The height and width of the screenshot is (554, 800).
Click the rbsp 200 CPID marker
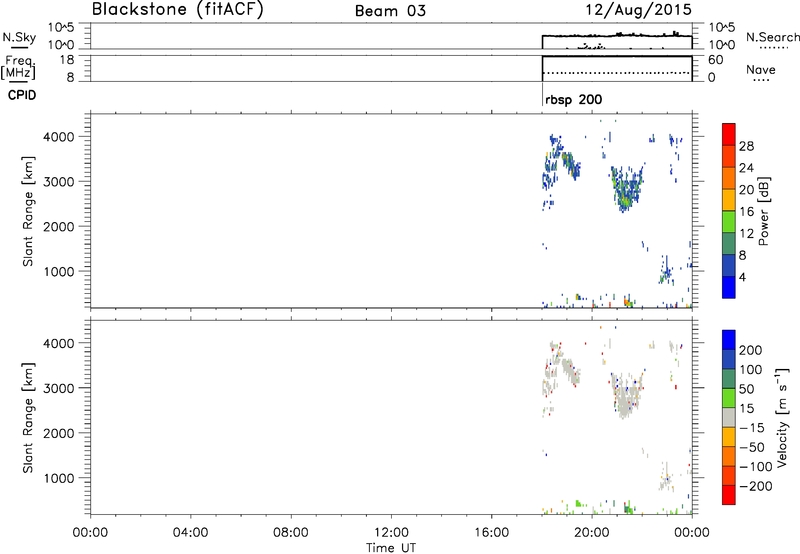(x=573, y=99)
